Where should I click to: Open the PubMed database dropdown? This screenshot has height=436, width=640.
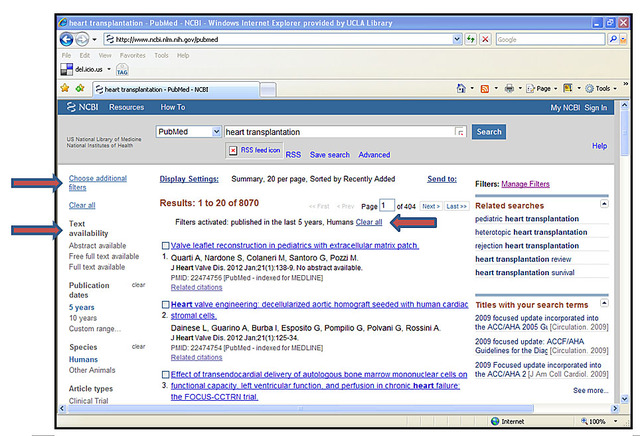(216, 132)
